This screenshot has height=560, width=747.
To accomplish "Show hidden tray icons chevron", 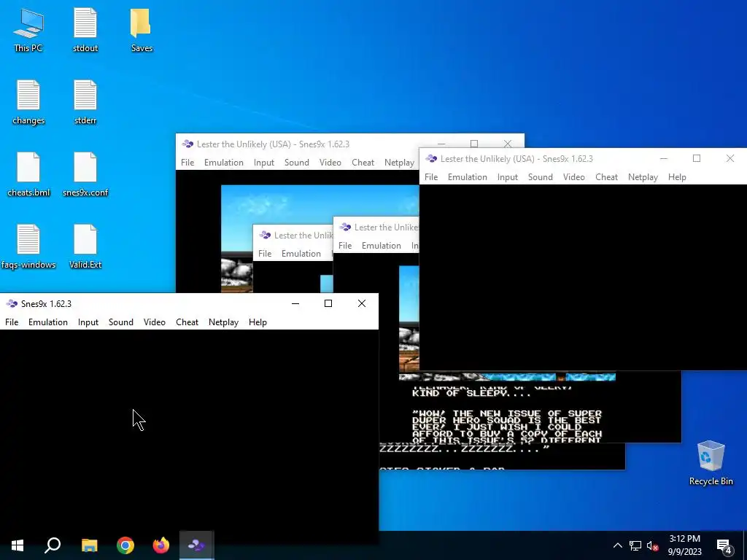I will 617,545.
